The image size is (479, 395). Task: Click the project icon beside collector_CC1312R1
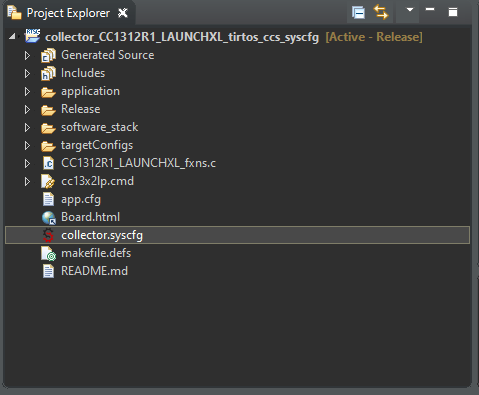[32, 36]
